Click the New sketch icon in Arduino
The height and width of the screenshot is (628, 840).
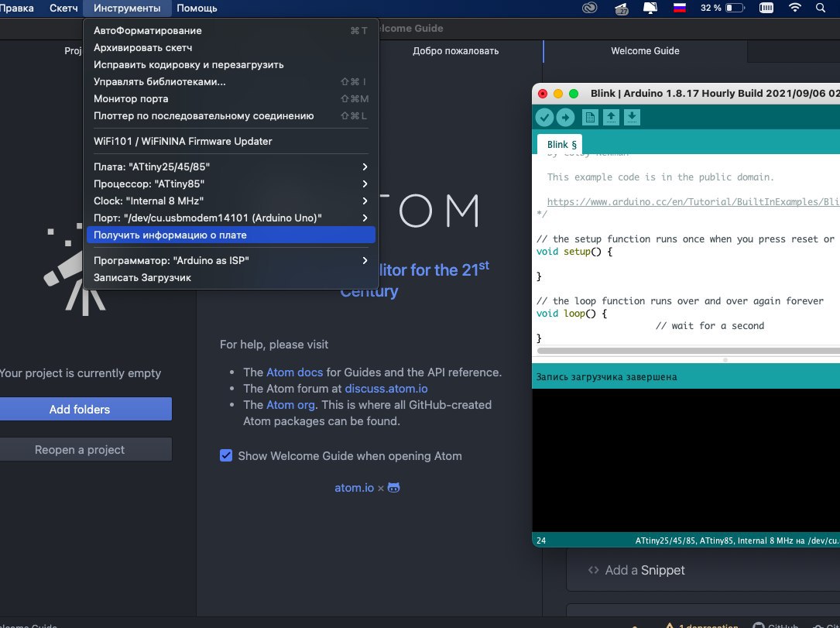590,118
